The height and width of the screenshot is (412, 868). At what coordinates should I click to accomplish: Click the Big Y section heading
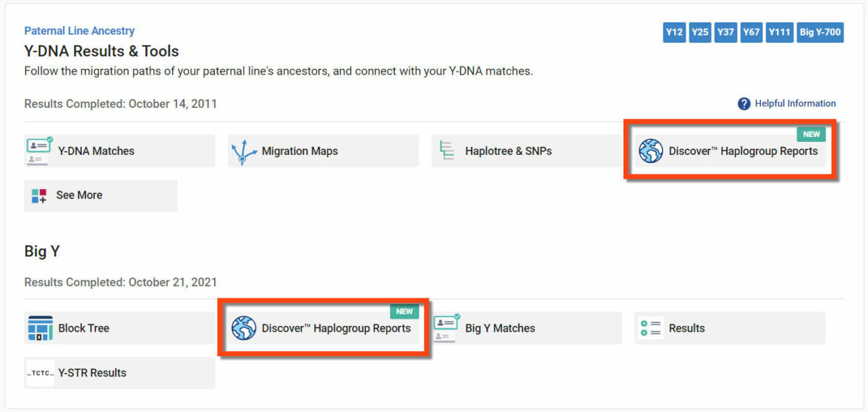[42, 251]
